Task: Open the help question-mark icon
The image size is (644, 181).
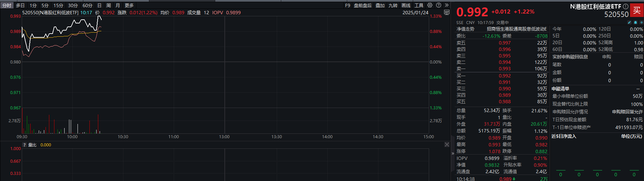Action: click(x=439, y=5)
